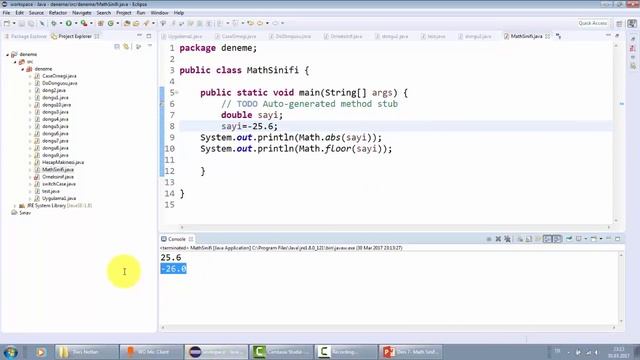Toggle Show Console on standard out change
This screenshot has height=360, width=640.
pos(547,239)
